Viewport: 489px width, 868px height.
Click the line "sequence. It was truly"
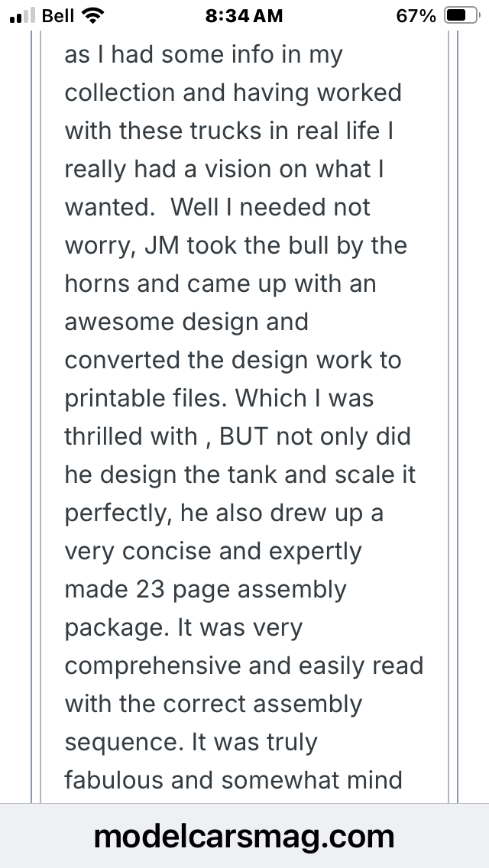[x=191, y=743]
